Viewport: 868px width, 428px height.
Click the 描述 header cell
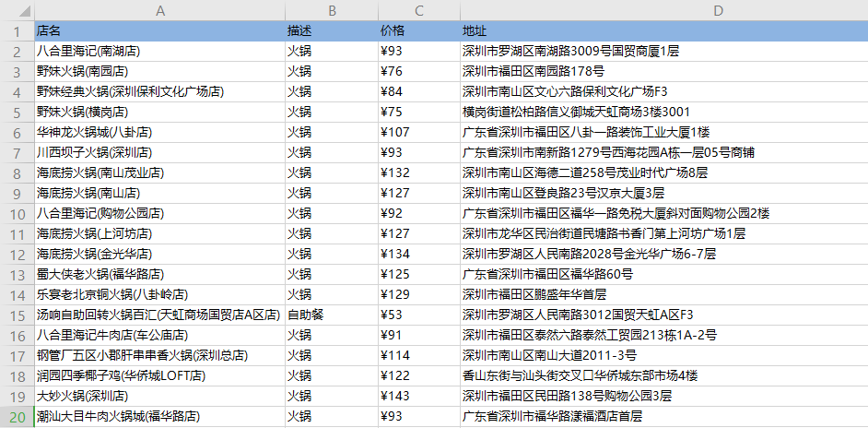tap(332, 31)
